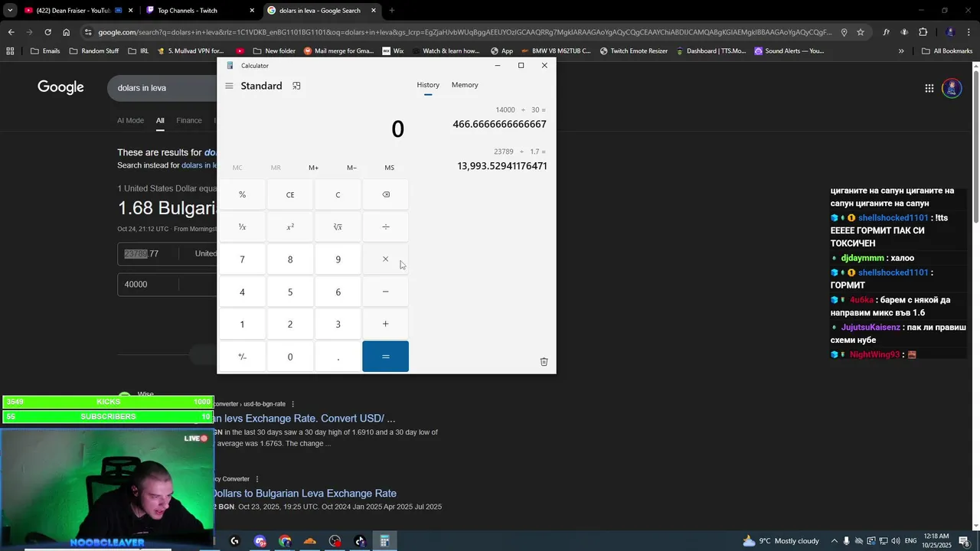This screenshot has height=551, width=980.
Task: Select AI Mode search tab
Action: [130, 120]
